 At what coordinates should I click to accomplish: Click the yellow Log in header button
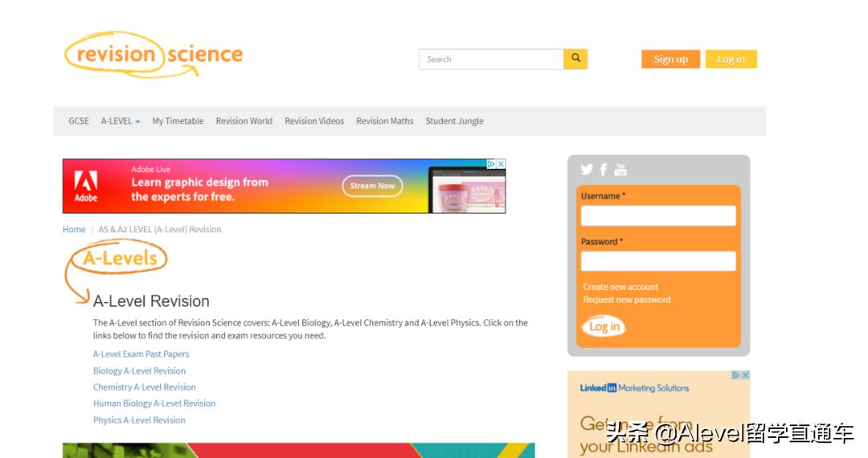pyautogui.click(x=731, y=59)
